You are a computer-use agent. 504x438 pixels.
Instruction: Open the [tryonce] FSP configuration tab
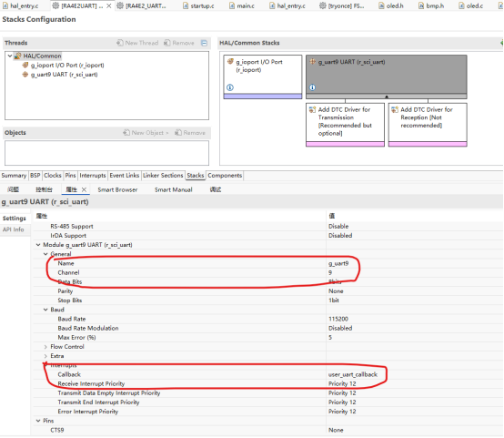click(x=342, y=5)
